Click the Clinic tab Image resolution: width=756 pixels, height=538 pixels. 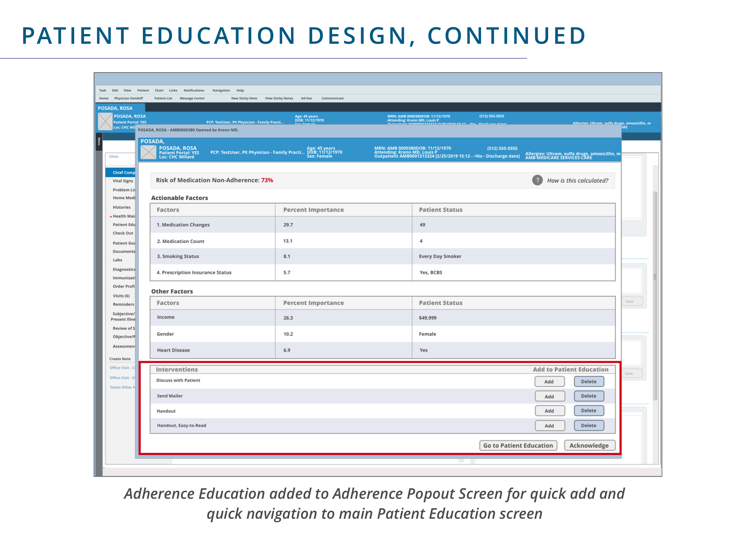point(114,157)
